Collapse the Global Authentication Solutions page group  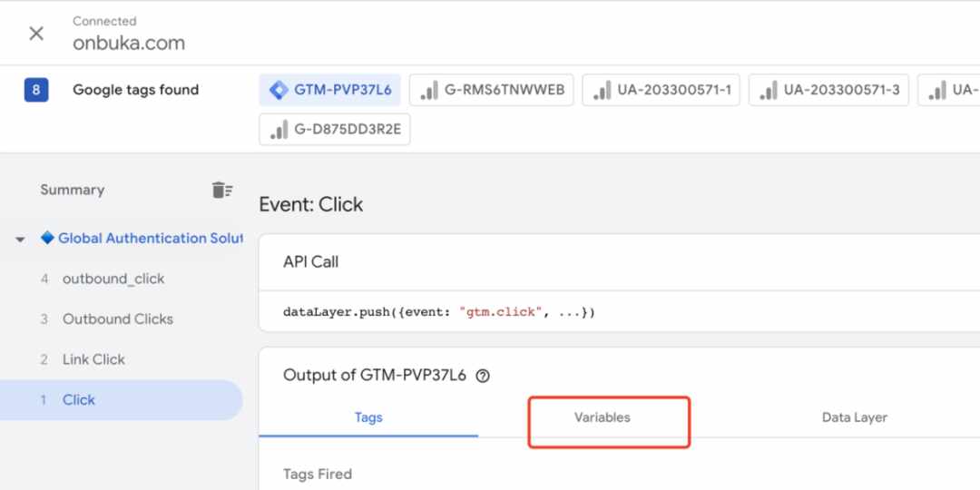pos(21,240)
